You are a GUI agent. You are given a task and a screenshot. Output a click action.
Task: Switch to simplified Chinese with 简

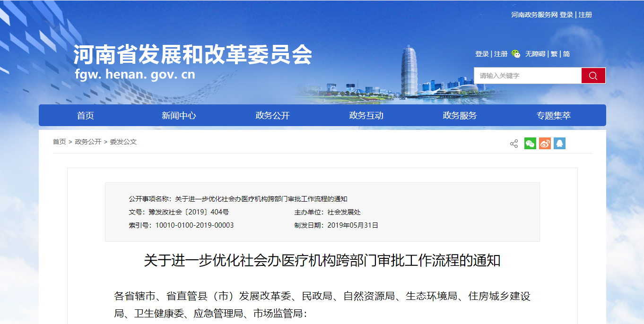pyautogui.click(x=566, y=54)
